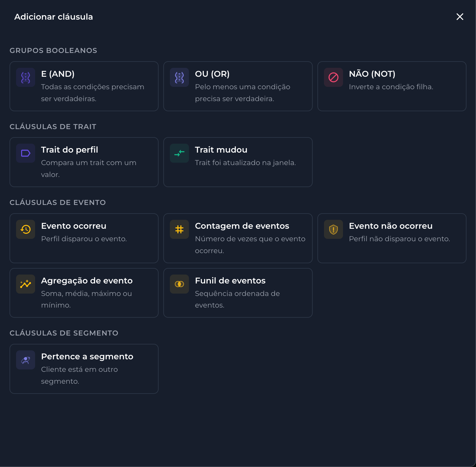Click the CLÁUSULAS DE SEGMENTO section heading
Viewport: 476px width, 467px height.
64,333
